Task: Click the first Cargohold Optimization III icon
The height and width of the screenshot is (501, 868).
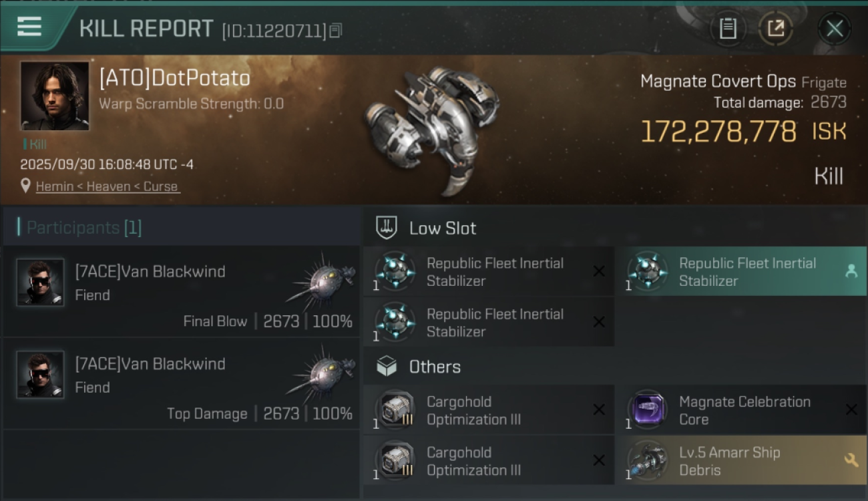Action: tap(395, 410)
